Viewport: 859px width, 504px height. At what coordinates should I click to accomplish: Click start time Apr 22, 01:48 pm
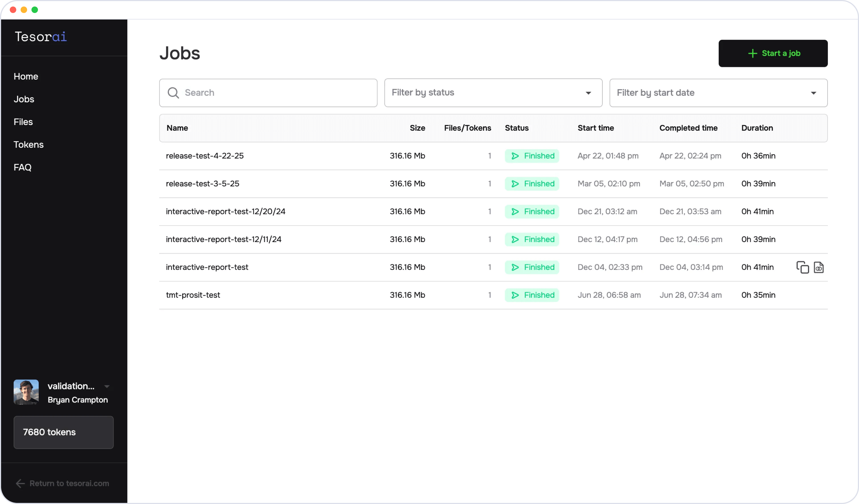click(608, 156)
